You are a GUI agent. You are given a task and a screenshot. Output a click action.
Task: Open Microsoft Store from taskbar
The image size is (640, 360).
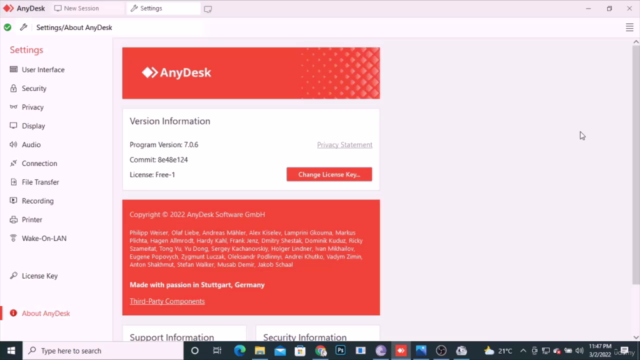(x=300, y=351)
